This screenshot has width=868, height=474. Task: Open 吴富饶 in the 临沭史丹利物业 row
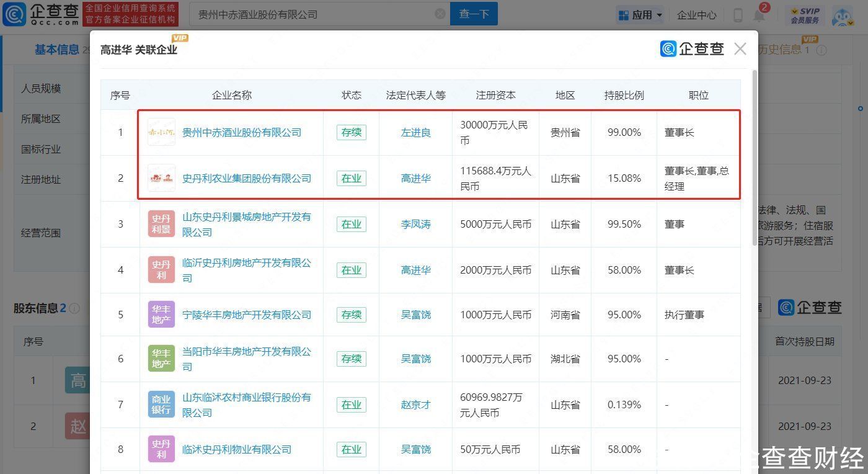[416, 449]
